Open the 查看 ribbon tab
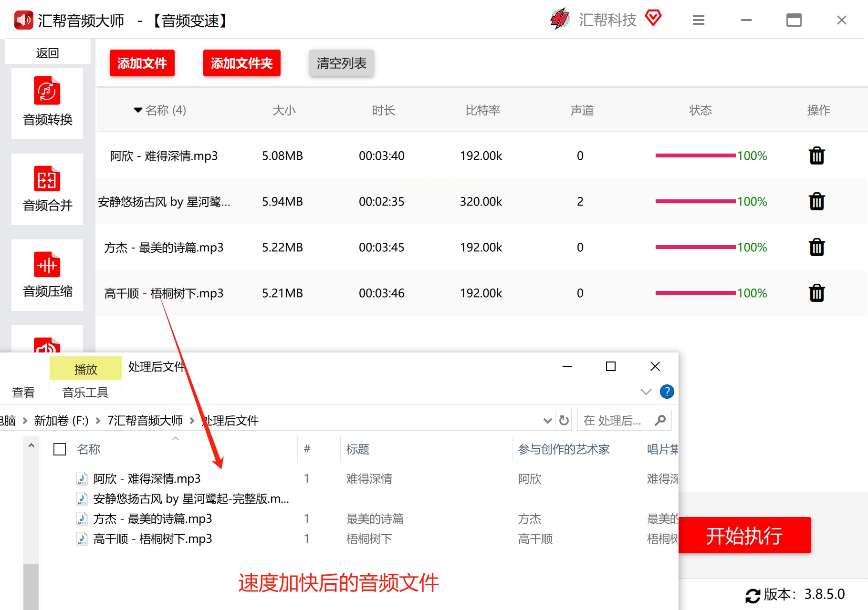Viewport: 868px width, 610px height. click(23, 392)
